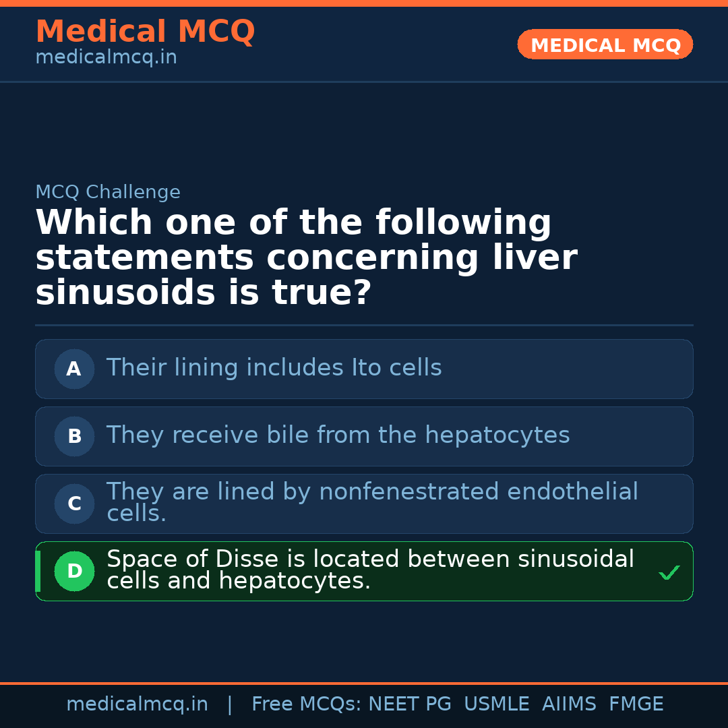Choose the nonfenestrated endothelial cells answer
This screenshot has height=728, width=728.
371,502
